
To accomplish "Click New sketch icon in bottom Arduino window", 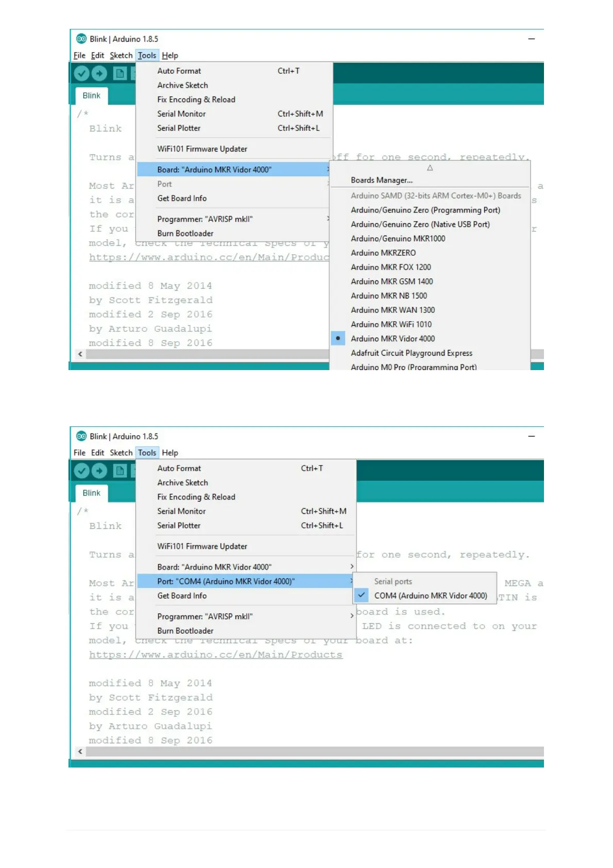I will tap(120, 471).
